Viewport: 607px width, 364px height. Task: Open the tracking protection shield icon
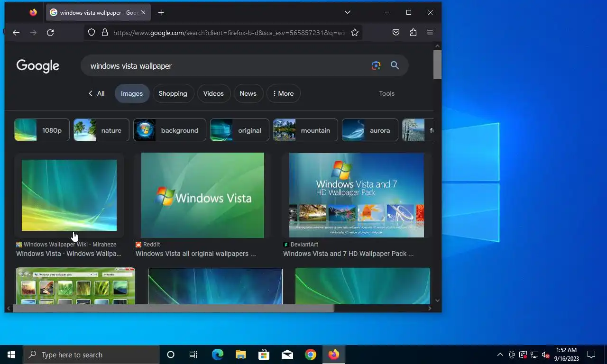click(x=92, y=33)
